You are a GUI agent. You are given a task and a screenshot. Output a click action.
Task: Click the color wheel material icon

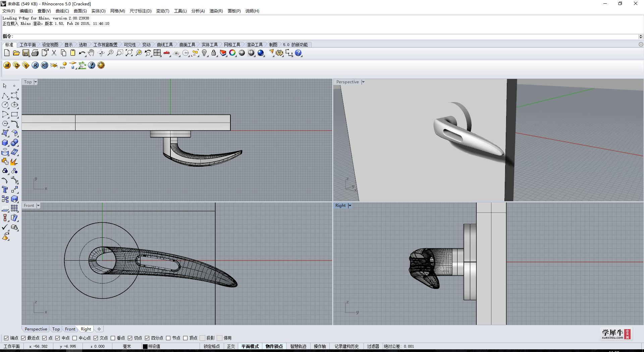click(232, 53)
